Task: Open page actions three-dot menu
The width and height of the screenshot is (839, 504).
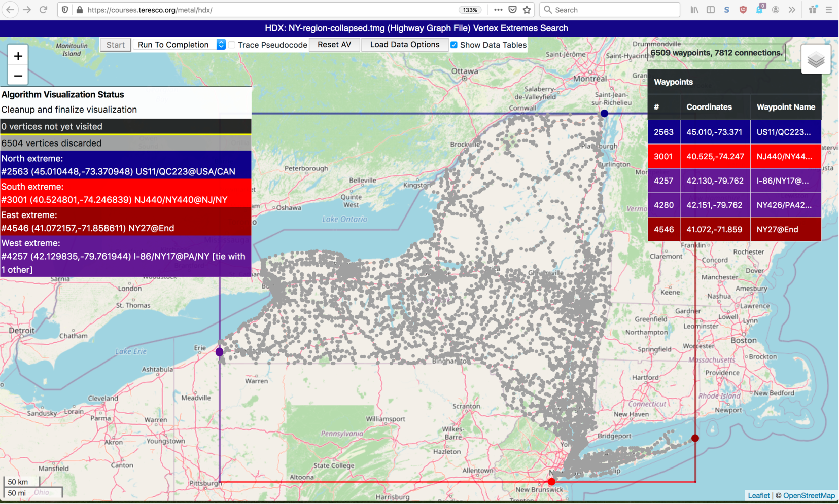Action: (x=498, y=10)
